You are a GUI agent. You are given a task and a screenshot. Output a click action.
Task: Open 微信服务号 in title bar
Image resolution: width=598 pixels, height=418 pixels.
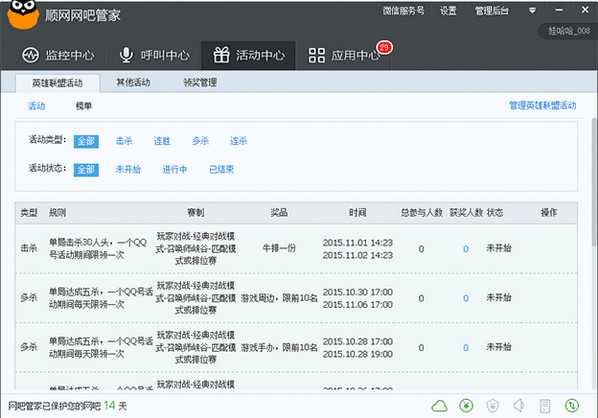pyautogui.click(x=403, y=11)
